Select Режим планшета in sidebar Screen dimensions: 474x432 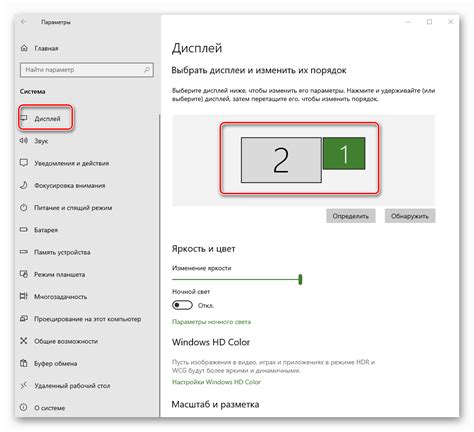tap(60, 274)
